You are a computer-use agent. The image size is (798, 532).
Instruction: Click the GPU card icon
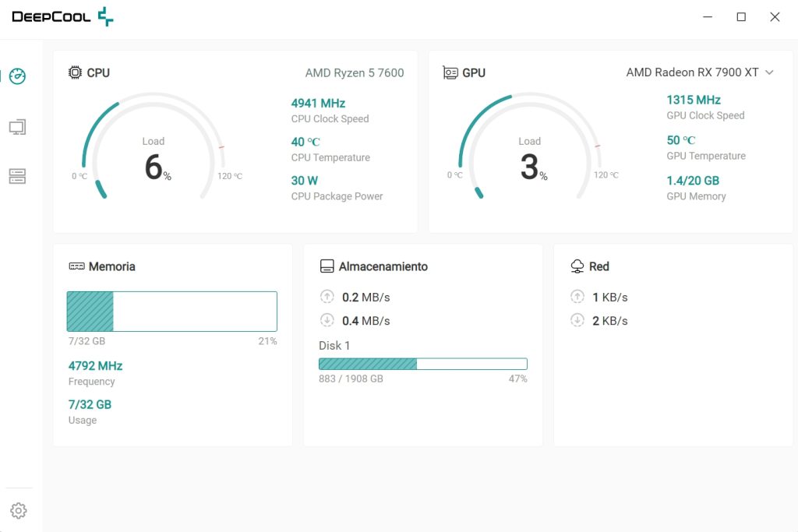pos(450,72)
